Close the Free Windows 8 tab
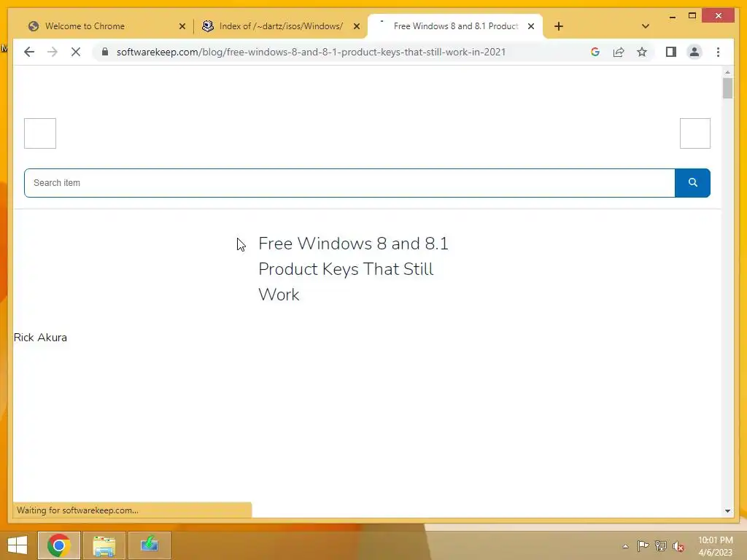 [531, 26]
